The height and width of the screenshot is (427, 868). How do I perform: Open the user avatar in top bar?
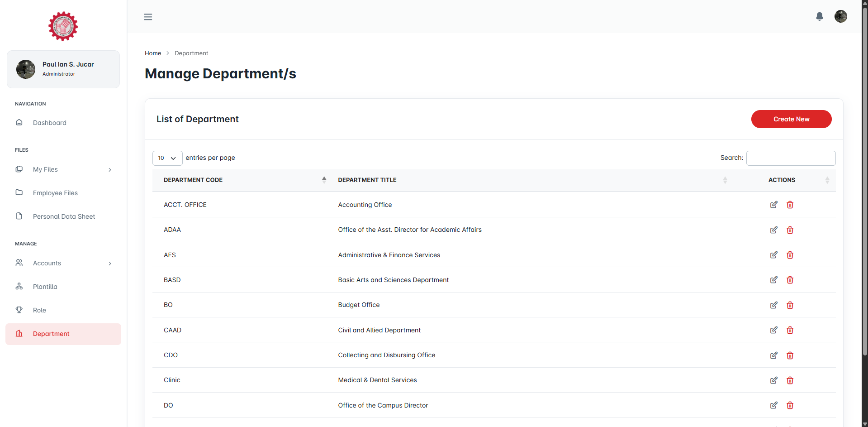(840, 16)
